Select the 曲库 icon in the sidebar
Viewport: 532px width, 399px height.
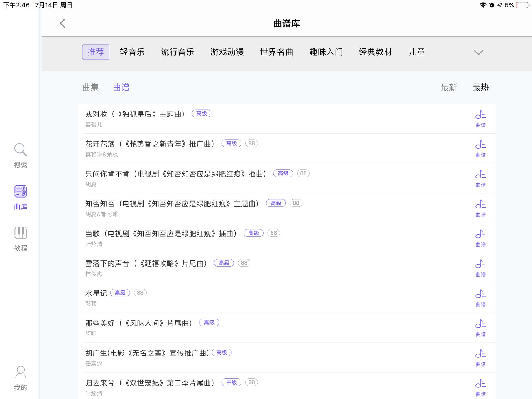point(21,197)
